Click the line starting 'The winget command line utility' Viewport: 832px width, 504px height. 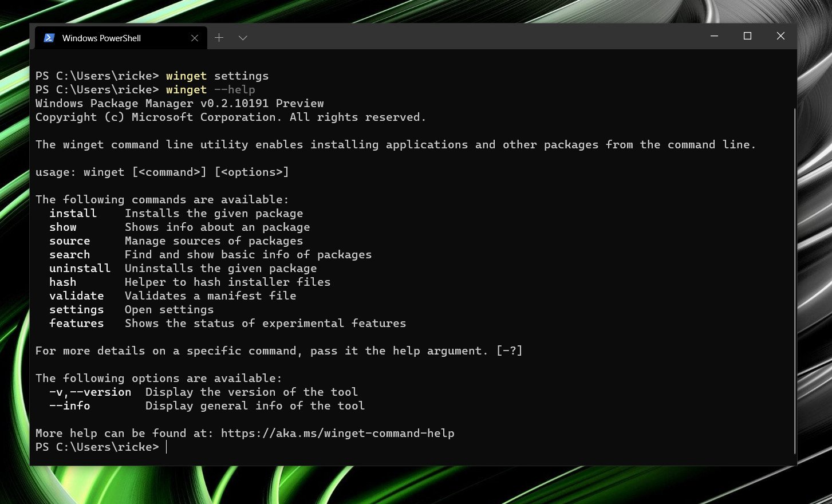pyautogui.click(x=396, y=144)
